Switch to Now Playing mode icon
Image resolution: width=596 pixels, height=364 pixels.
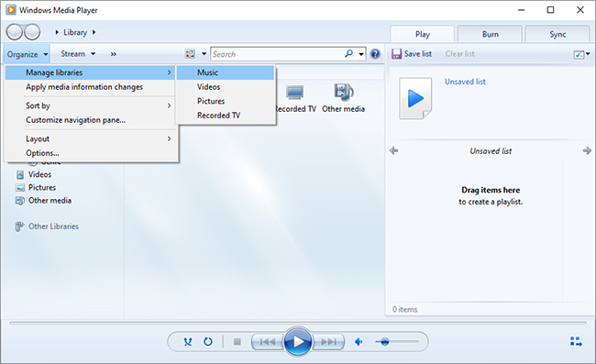coord(576,341)
